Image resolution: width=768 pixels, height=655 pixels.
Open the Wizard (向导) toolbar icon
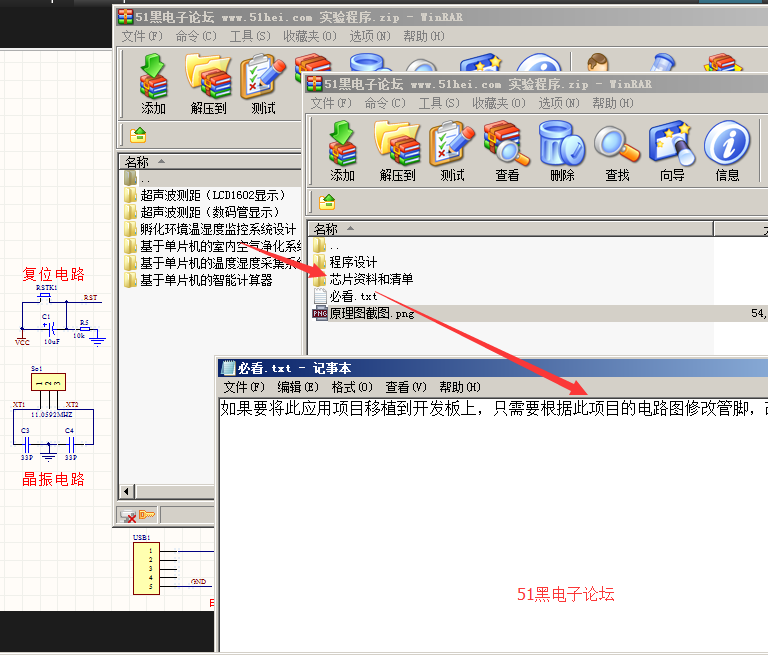[672, 150]
